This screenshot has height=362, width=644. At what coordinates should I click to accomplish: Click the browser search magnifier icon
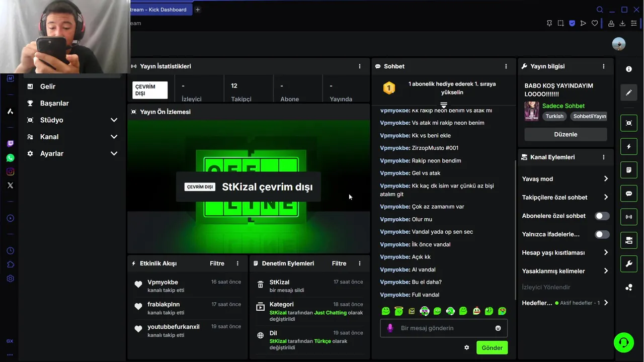[600, 10]
